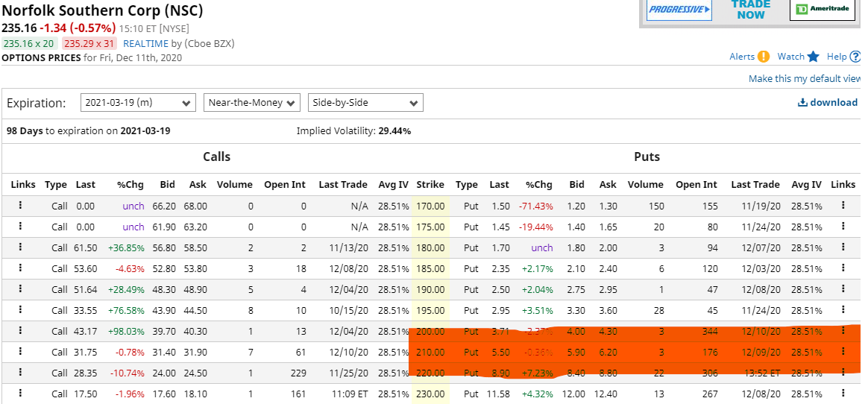Open links menu for 195.00 put row

843,310
